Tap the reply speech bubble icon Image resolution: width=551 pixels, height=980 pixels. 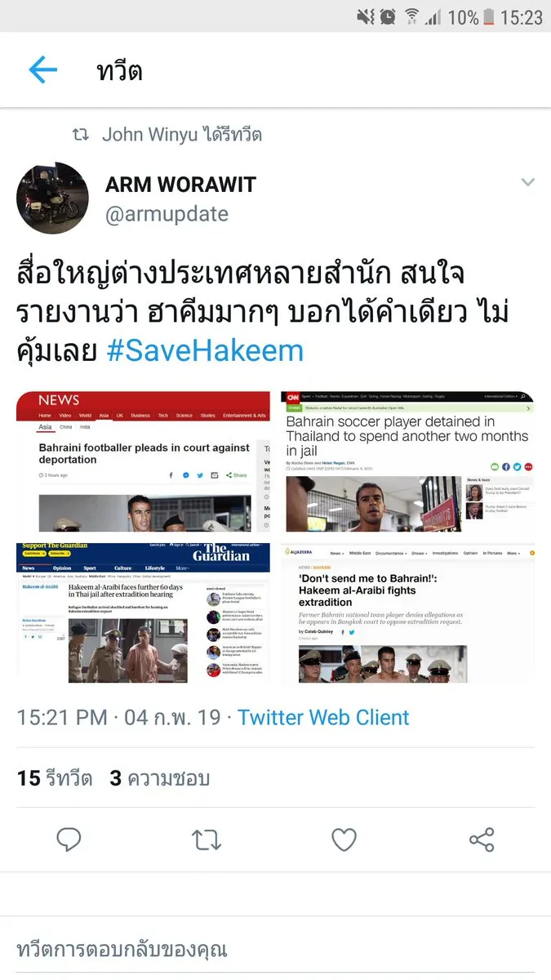[x=69, y=840]
